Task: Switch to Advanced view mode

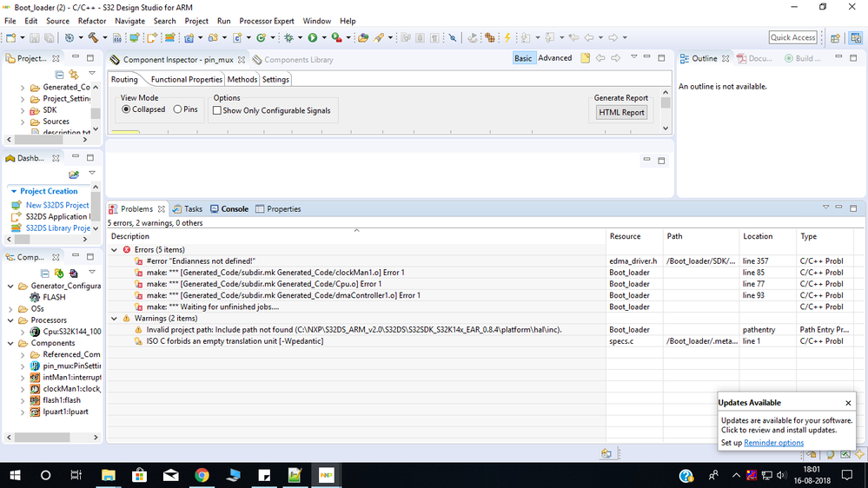Action: [x=554, y=58]
